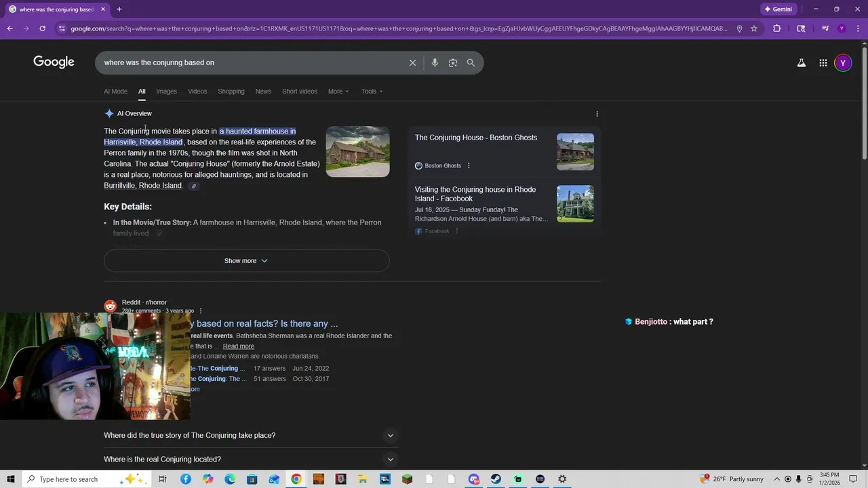Viewport: 868px width, 488px height.
Task: Open Visiting the Conjuring house Facebook link
Action: click(x=475, y=194)
